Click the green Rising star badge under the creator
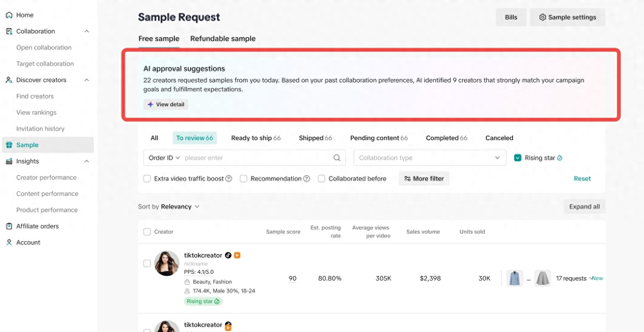The height and width of the screenshot is (332, 644). click(203, 301)
